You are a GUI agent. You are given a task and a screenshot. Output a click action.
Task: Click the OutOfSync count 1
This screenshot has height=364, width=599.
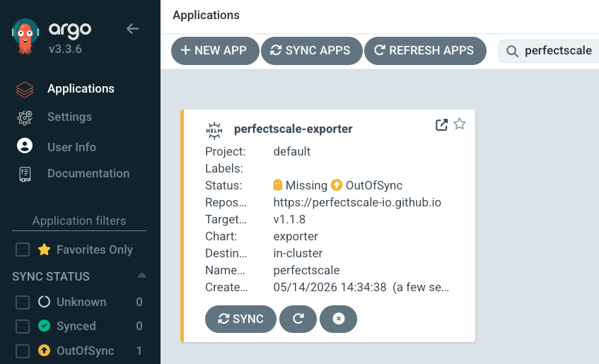point(139,351)
